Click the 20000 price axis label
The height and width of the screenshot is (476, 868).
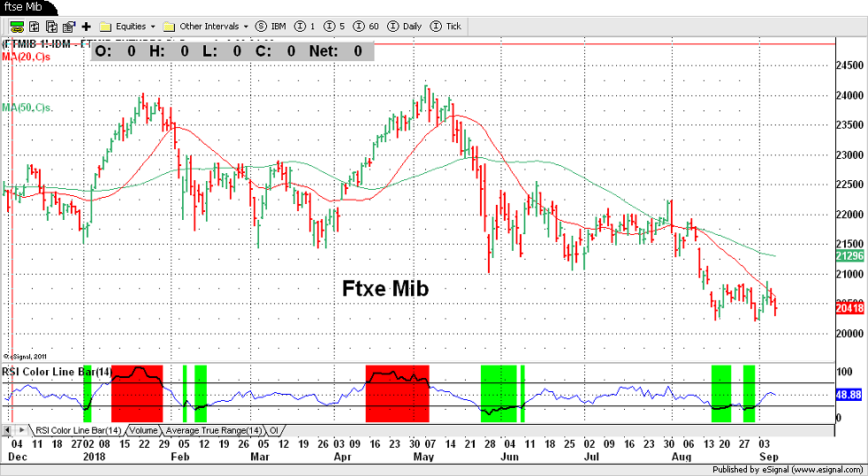point(849,335)
